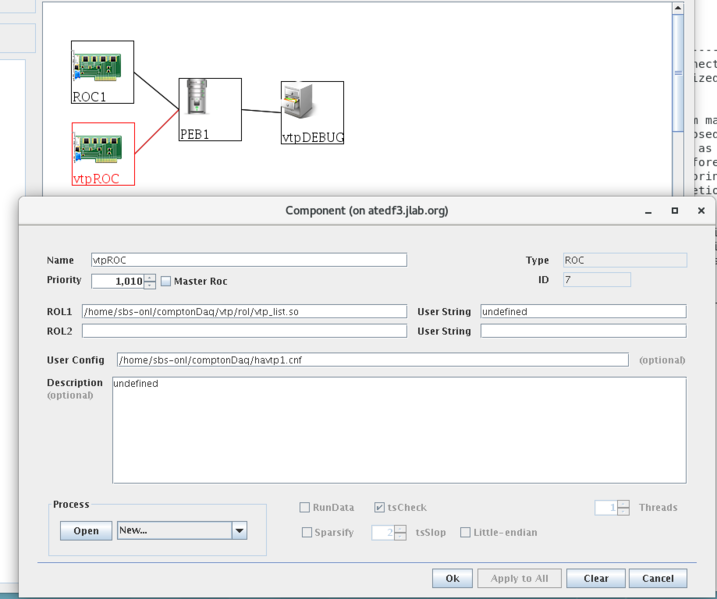
Task: Click the Type field showing ROC
Action: click(x=625, y=260)
